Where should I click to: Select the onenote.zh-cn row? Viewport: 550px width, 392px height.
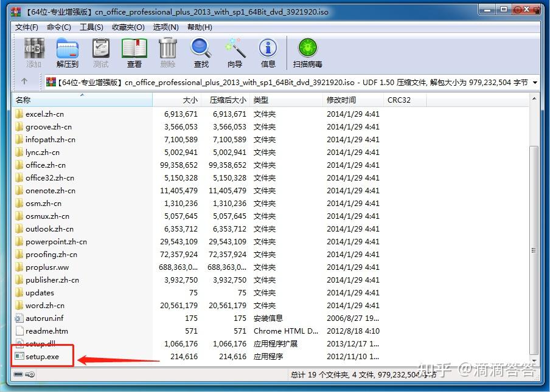pos(270,191)
